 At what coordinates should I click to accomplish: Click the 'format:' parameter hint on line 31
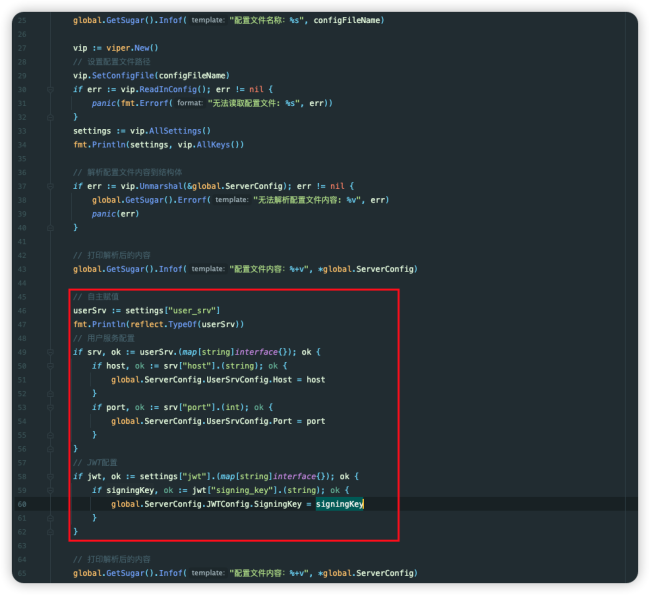click(190, 103)
